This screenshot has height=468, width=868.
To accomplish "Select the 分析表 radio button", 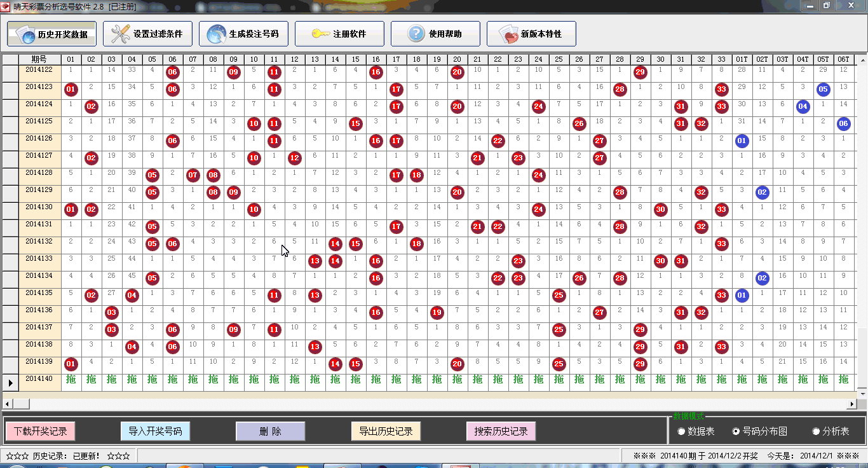I will pos(816,432).
